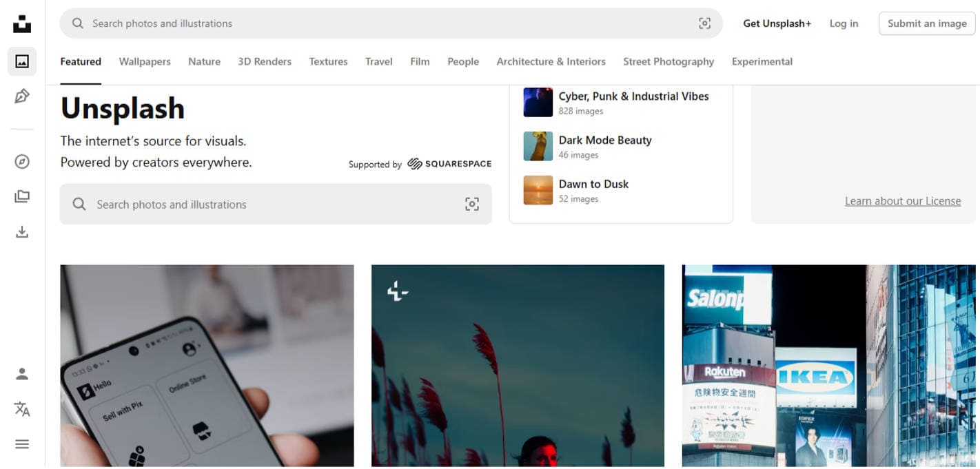Open the Dark Mode Beauty collection
This screenshot has height=469, width=980.
coord(605,140)
